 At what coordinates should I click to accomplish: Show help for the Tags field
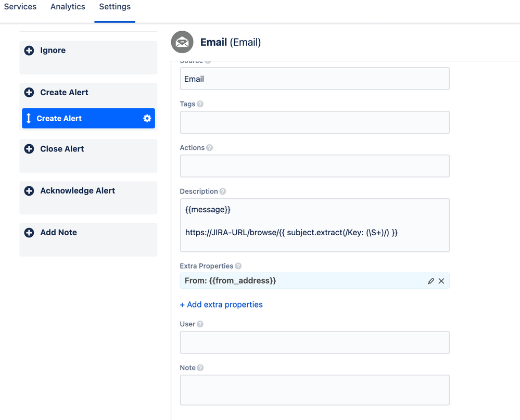[x=200, y=104]
